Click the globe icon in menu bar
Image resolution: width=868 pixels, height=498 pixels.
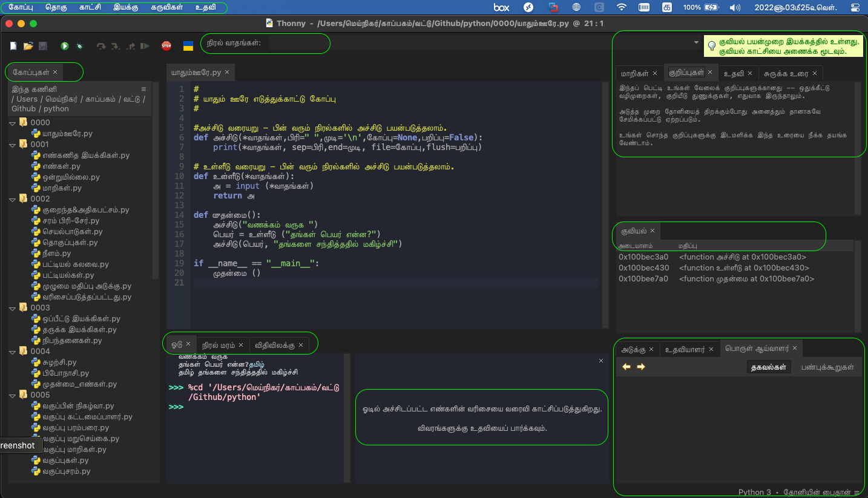click(x=576, y=8)
